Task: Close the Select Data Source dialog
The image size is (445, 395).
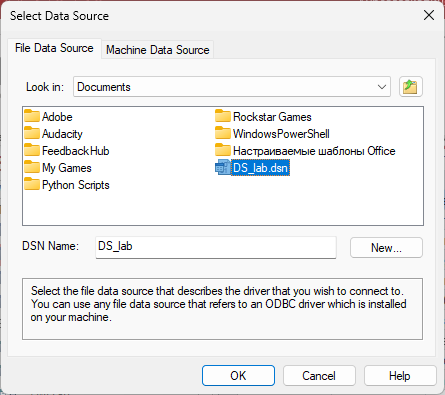Action: point(429,15)
